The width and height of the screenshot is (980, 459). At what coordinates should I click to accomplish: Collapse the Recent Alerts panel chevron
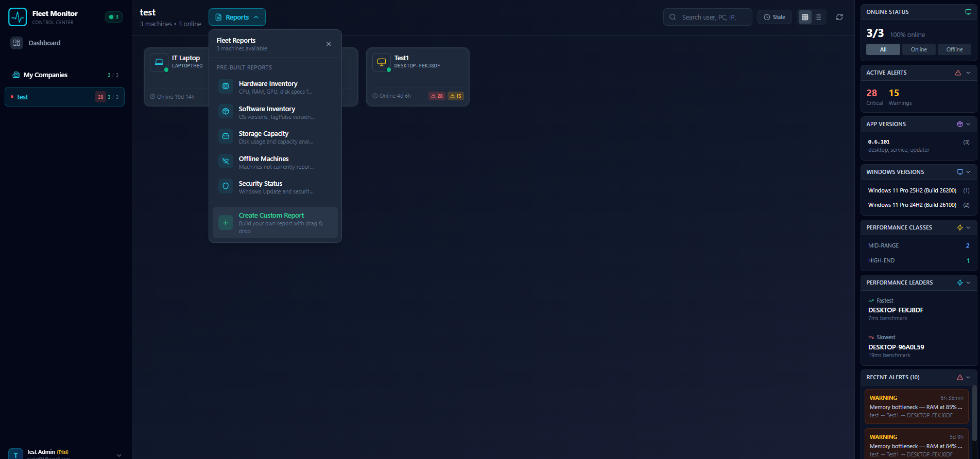(x=968, y=377)
